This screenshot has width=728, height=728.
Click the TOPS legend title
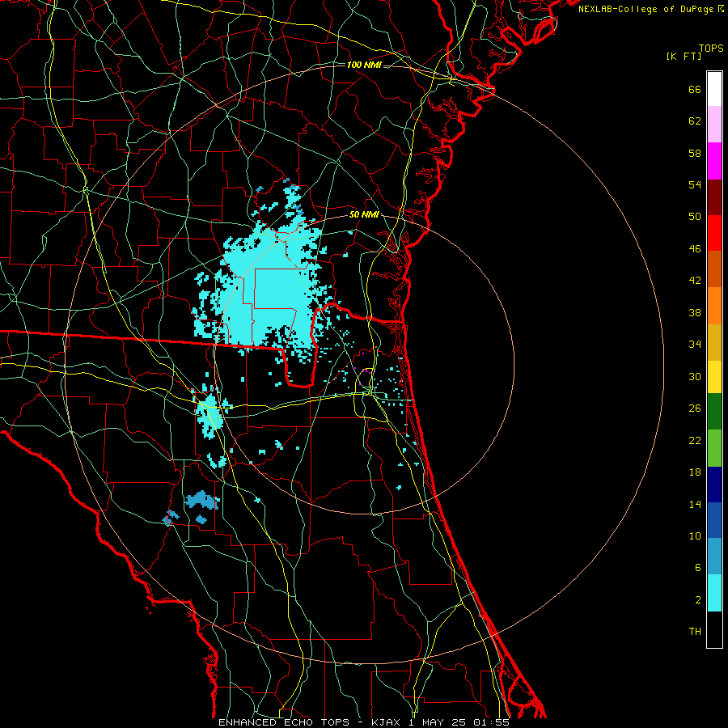pos(711,49)
